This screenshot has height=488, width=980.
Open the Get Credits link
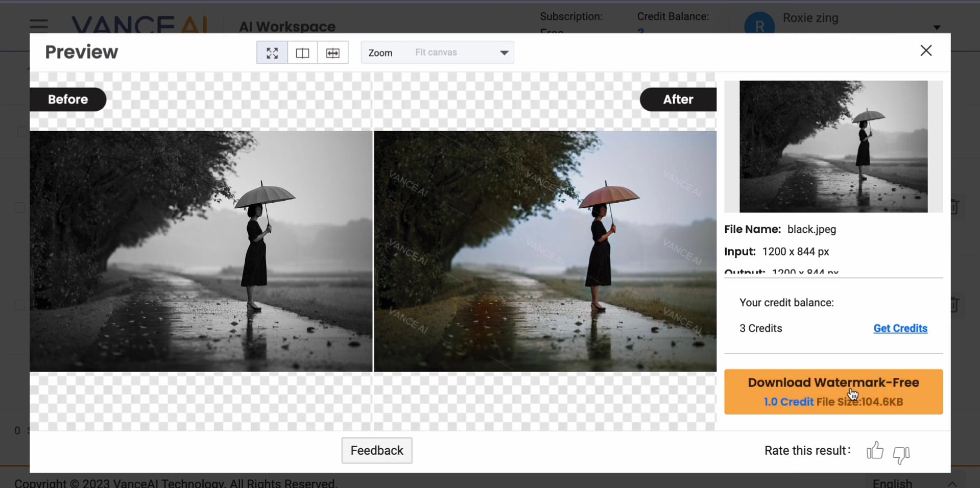click(x=900, y=328)
